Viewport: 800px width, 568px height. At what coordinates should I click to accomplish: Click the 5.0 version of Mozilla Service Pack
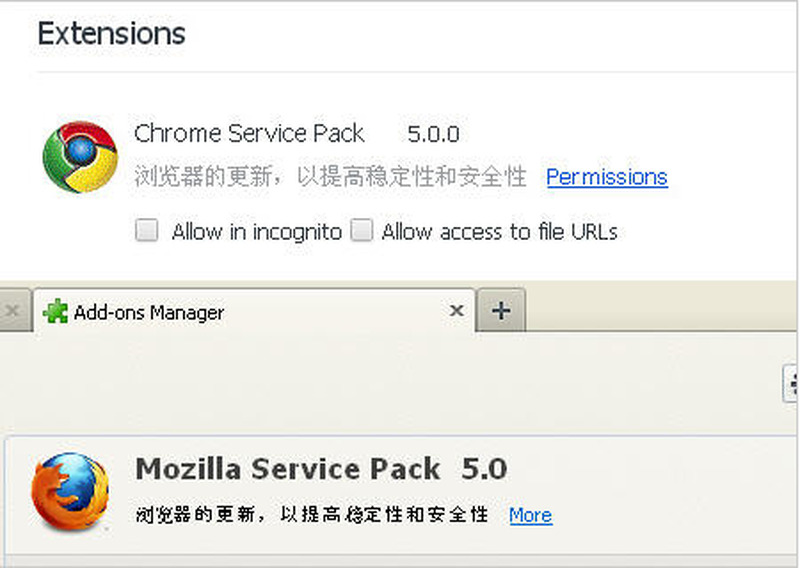pyautogui.click(x=484, y=468)
